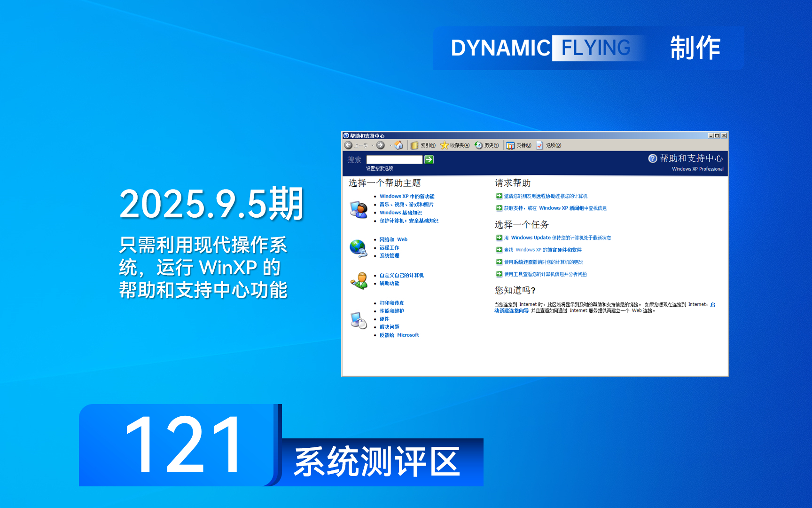Click the 您知道吗? heading

(x=515, y=290)
